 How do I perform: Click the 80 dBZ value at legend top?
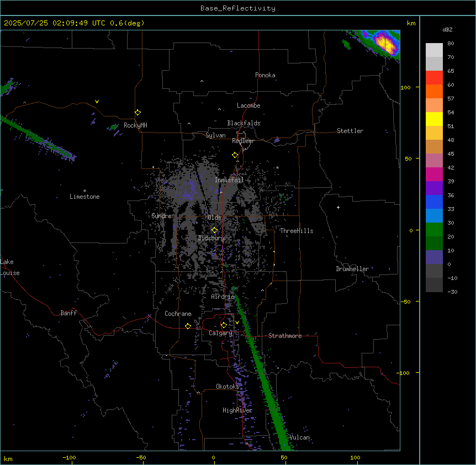tap(451, 44)
